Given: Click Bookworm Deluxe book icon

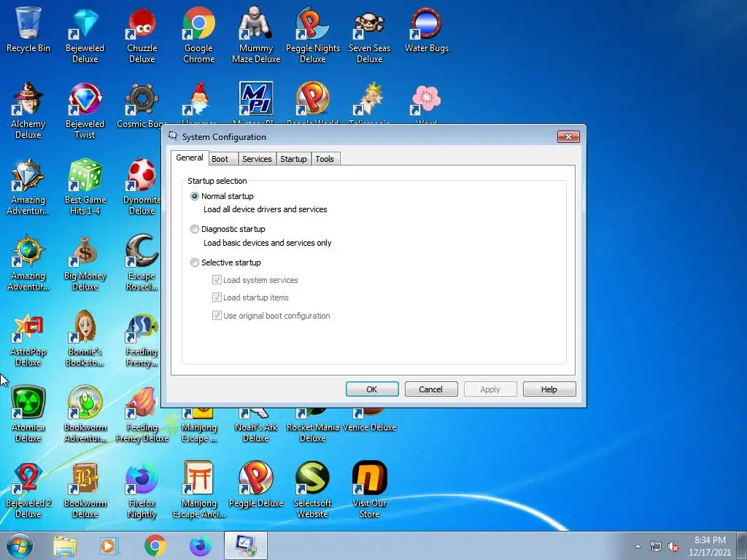Looking at the screenshot, I should pyautogui.click(x=85, y=489).
